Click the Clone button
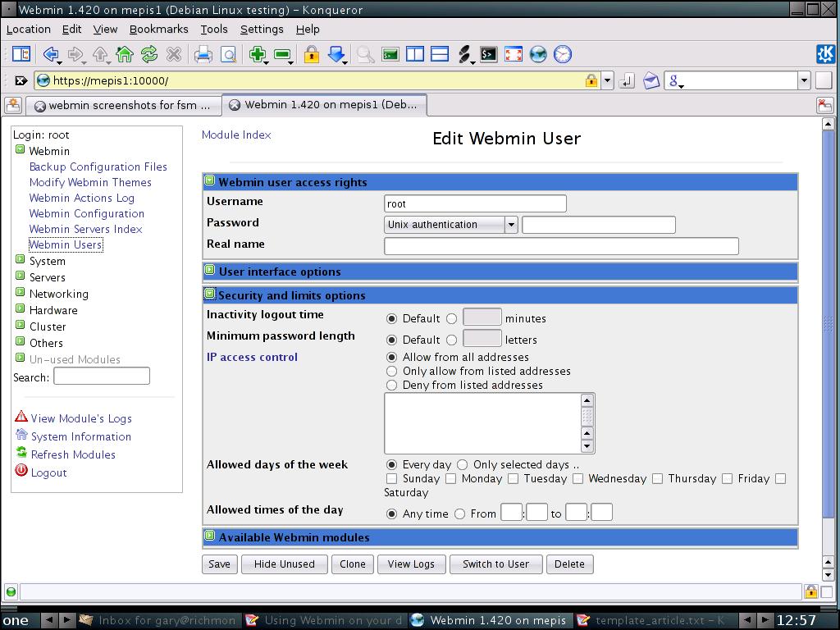This screenshot has width=840, height=630. [x=353, y=564]
